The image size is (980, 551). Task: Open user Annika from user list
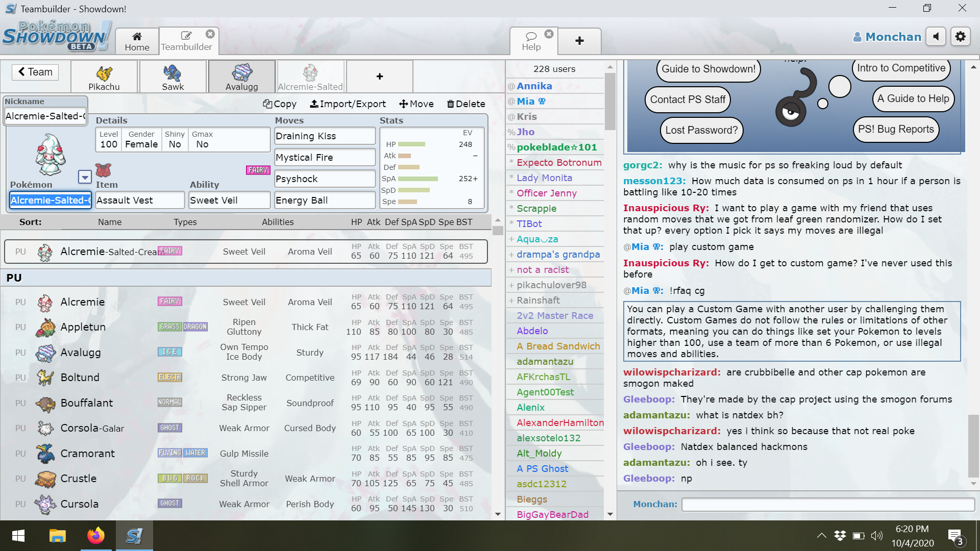tap(534, 86)
